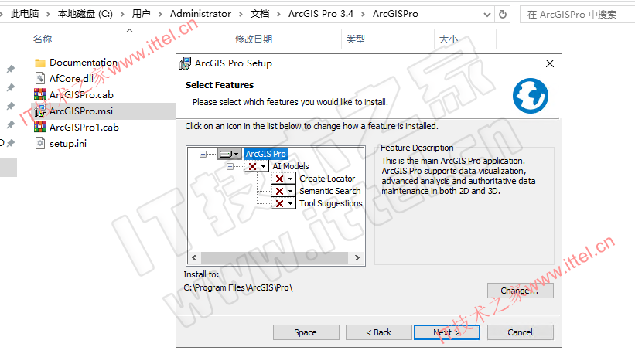Click Change to modify install path
Viewport: 635px width, 364px height.
pos(521,291)
